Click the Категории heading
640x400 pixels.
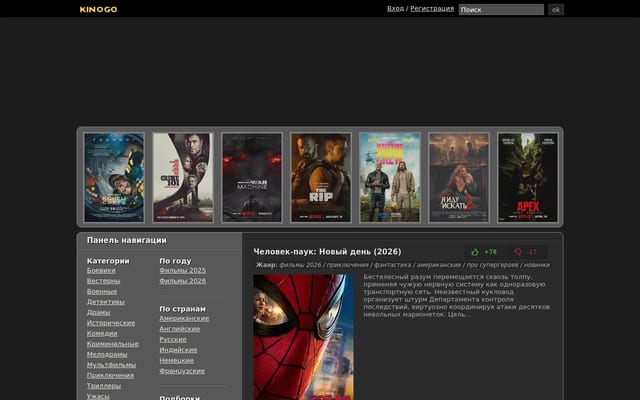pyautogui.click(x=108, y=261)
